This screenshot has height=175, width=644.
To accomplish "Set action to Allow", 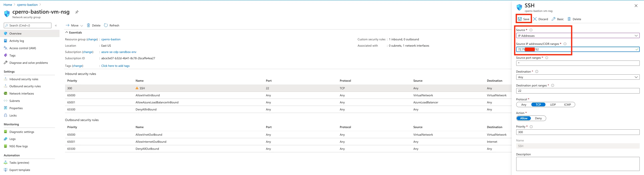I will [x=524, y=118].
